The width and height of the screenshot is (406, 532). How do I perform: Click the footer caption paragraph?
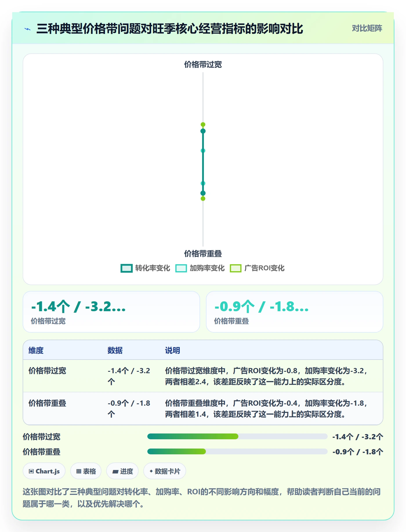click(202, 498)
